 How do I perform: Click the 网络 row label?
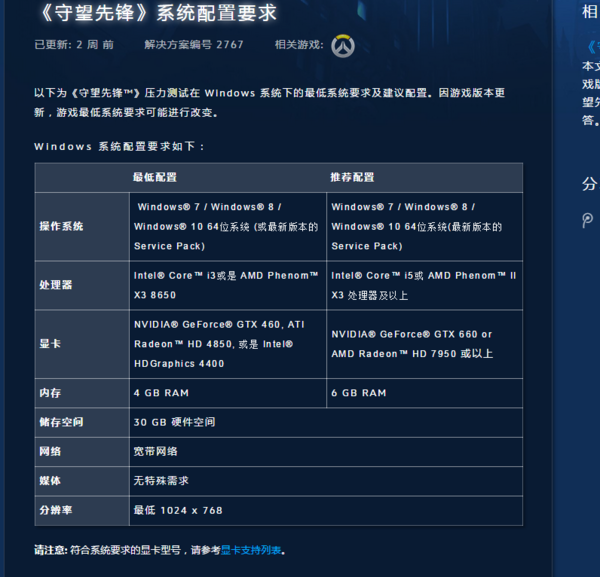[50, 451]
